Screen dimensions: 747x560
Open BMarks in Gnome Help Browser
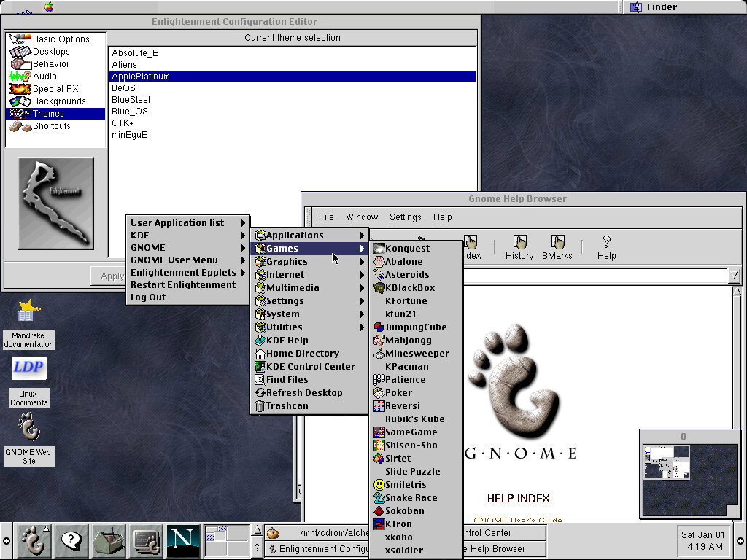(x=557, y=247)
